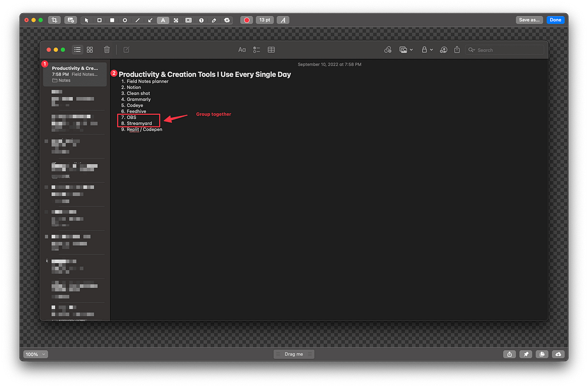
Task: Select the Productivity & Cre... note in sidebar
Action: (75, 74)
